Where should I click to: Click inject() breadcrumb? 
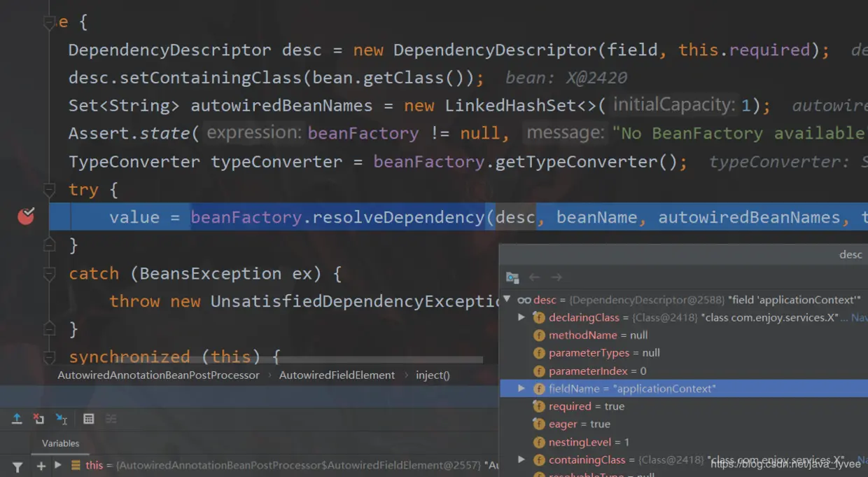[433, 375]
